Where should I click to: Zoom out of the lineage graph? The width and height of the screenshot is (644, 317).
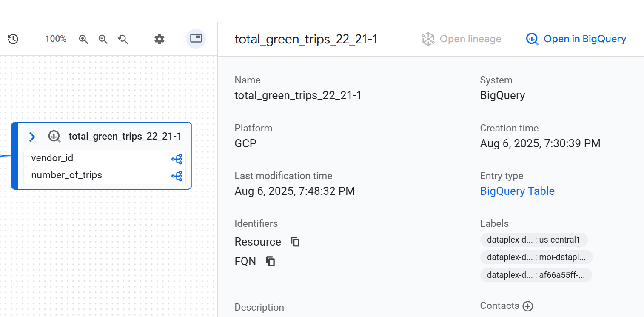(103, 39)
